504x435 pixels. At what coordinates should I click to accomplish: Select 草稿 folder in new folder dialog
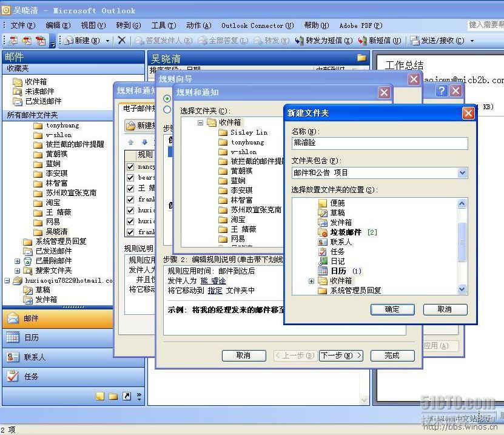tap(331, 212)
